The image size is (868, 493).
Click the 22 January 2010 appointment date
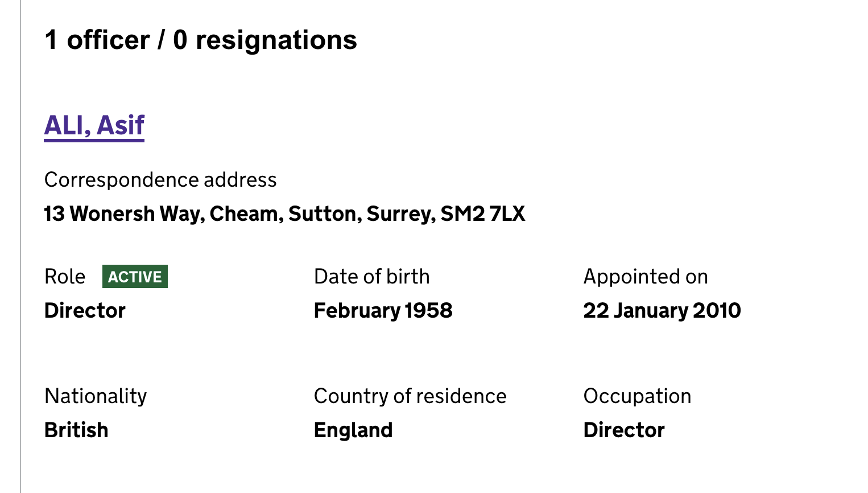click(662, 311)
